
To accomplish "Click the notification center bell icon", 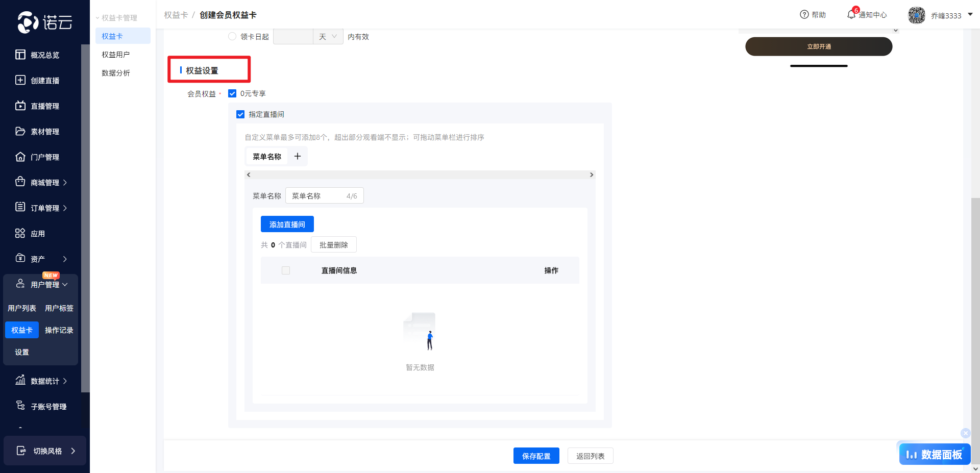I will point(851,15).
